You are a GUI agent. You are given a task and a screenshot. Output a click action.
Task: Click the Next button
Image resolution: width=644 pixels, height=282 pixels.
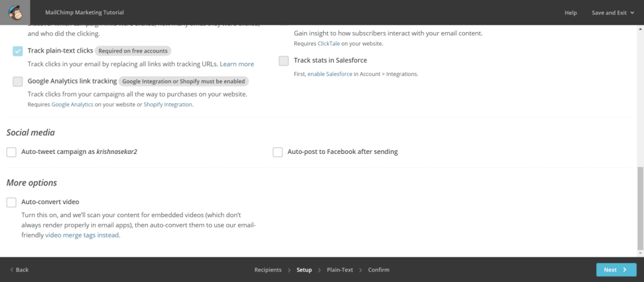(616, 270)
